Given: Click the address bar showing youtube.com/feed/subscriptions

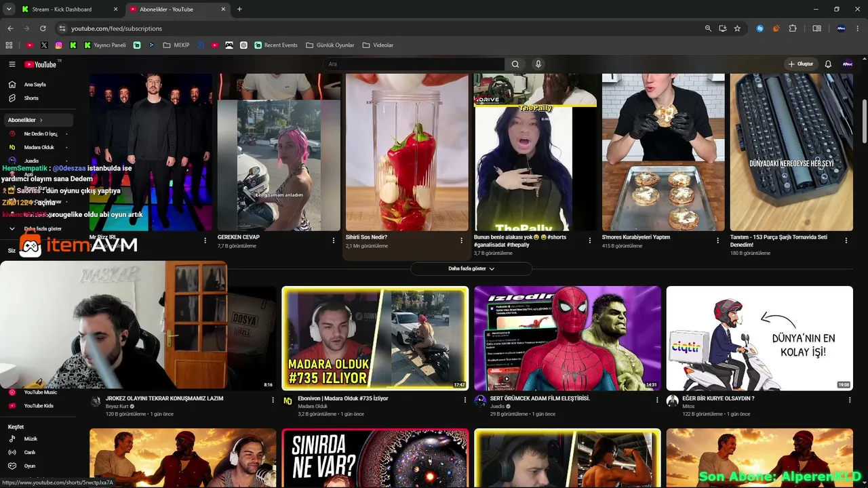Looking at the screenshot, I should (380, 28).
